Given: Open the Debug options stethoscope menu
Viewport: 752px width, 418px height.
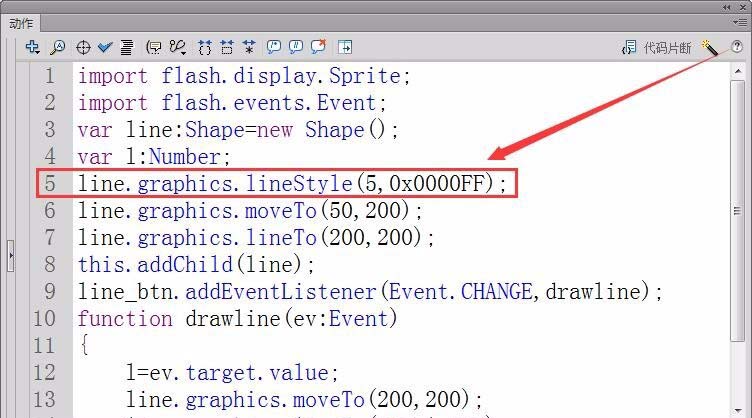Looking at the screenshot, I should (x=177, y=47).
